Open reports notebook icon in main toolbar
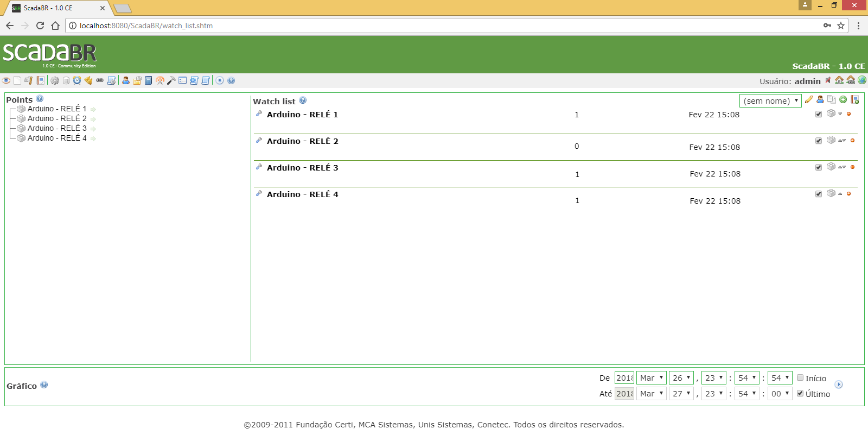The image size is (868, 435). point(40,80)
